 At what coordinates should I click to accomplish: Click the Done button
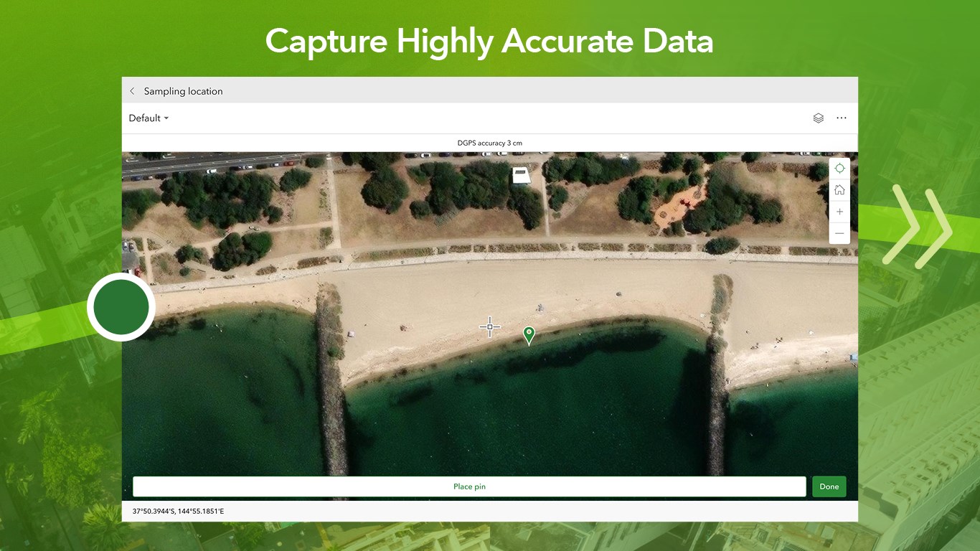tap(829, 486)
